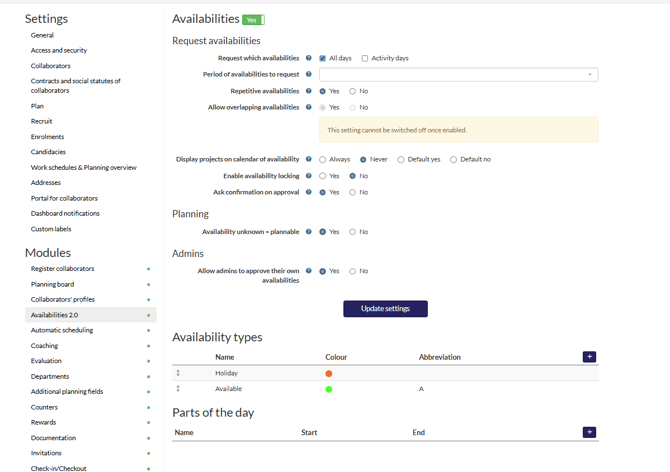The width and height of the screenshot is (670, 472).
Task: Check the Activity days checkbox
Action: click(365, 58)
